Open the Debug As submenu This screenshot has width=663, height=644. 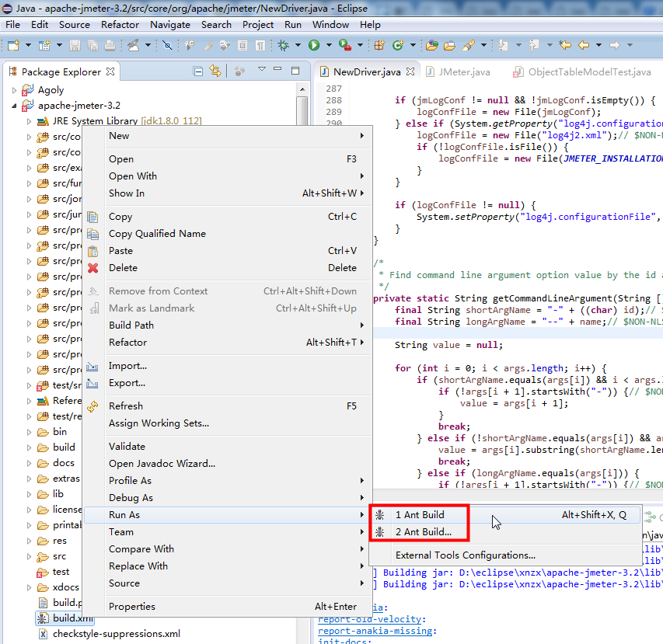(228, 498)
